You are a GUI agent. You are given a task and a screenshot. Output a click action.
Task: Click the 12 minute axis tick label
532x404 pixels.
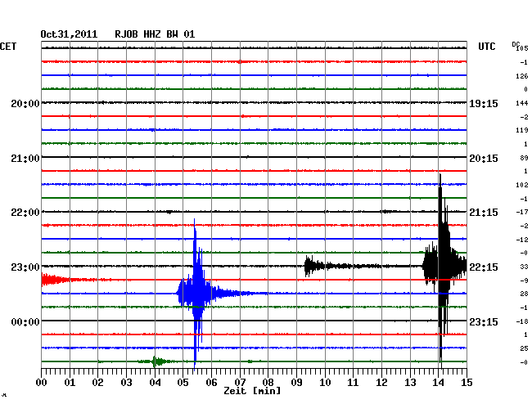[x=381, y=383]
